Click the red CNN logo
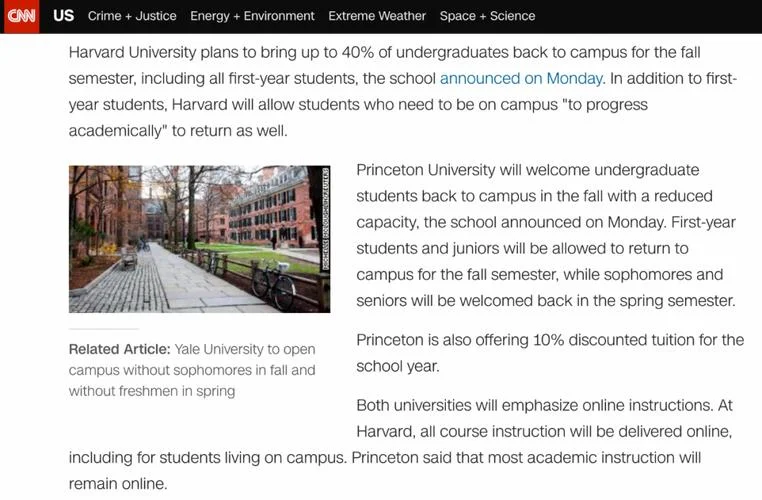762x500 pixels. [21, 16]
